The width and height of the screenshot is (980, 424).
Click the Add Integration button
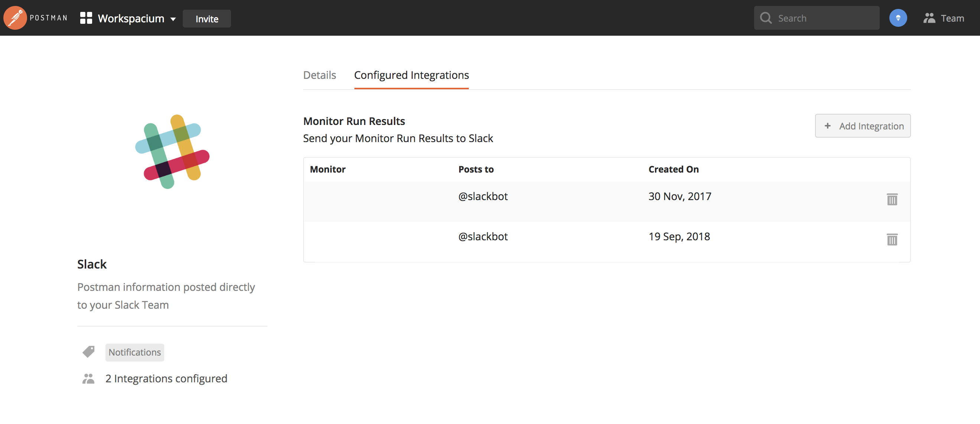[x=863, y=126]
